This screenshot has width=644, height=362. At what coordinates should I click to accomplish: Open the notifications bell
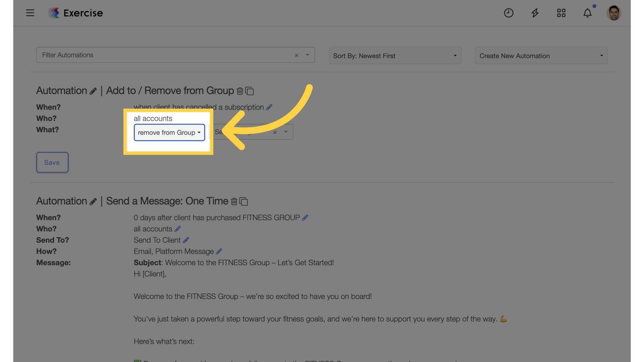[x=587, y=13]
